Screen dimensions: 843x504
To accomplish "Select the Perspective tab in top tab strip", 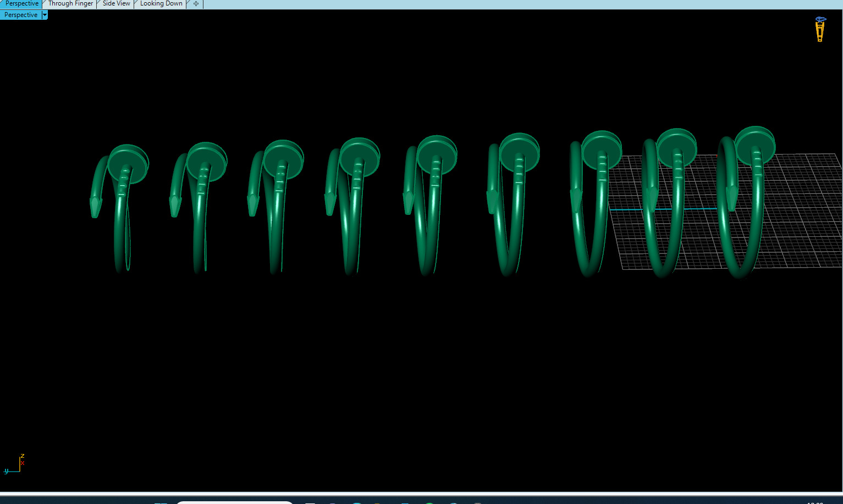I will (21, 4).
